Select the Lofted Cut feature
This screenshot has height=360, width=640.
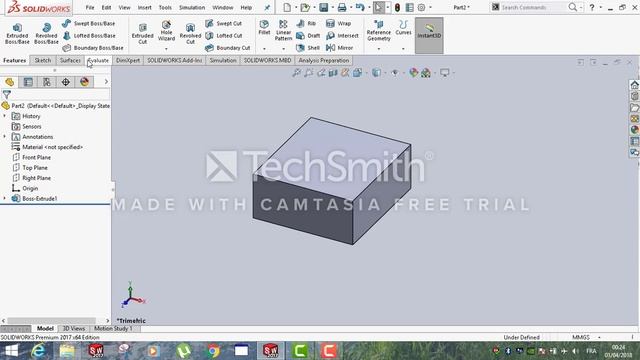[x=223, y=36]
